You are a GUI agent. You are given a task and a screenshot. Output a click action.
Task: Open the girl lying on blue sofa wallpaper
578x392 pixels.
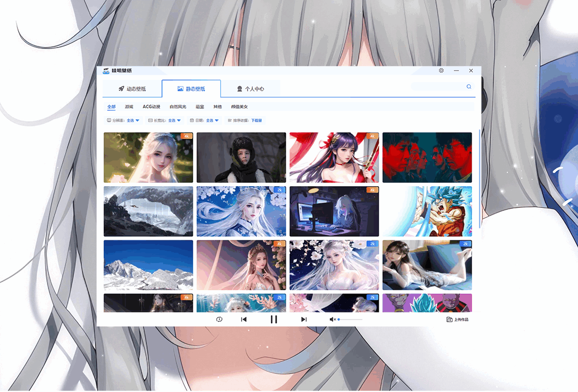tap(427, 265)
